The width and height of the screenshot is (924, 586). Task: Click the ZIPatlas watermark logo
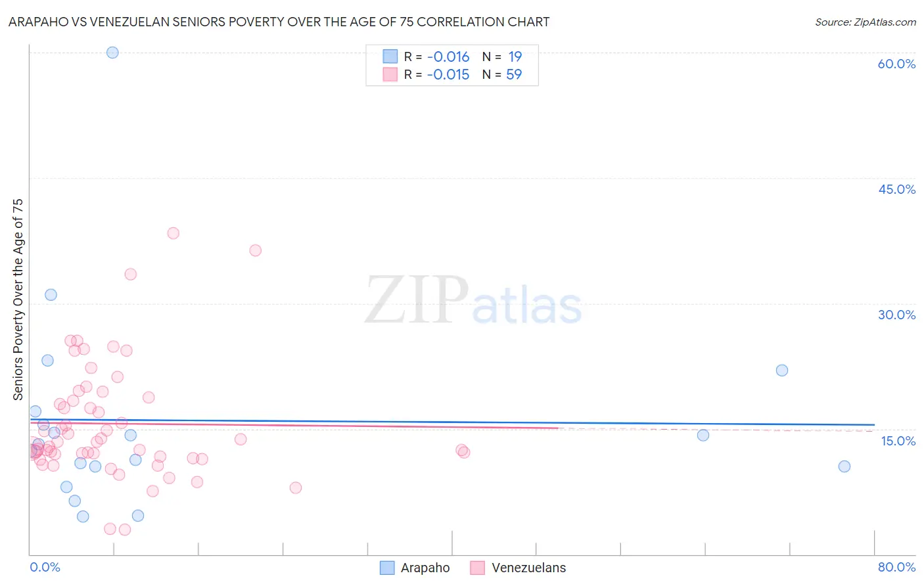(x=473, y=302)
